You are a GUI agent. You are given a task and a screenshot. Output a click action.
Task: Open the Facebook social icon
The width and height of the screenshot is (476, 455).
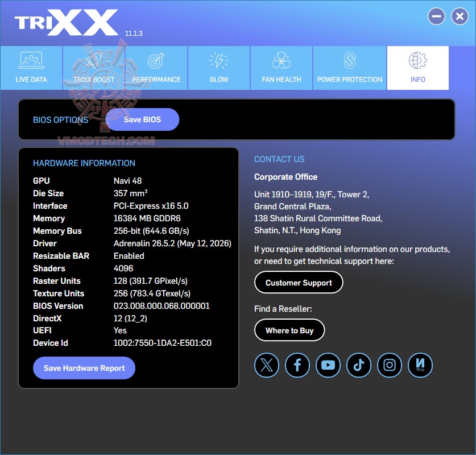297,365
